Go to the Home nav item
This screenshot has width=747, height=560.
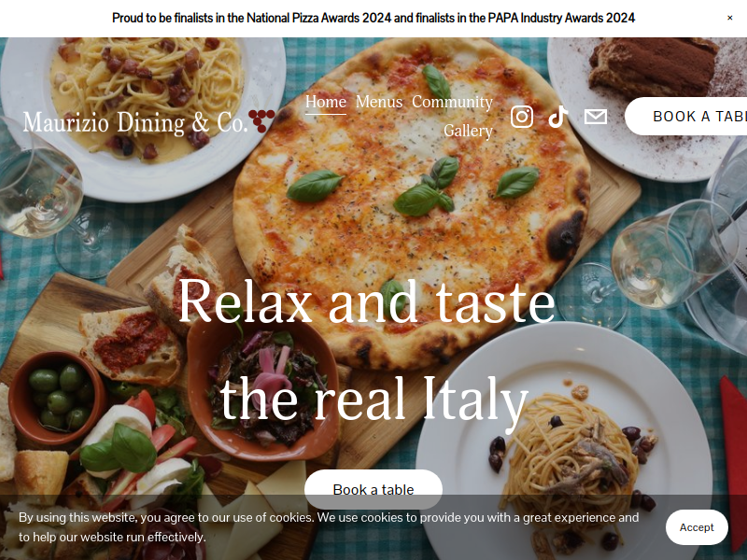pyautogui.click(x=325, y=102)
